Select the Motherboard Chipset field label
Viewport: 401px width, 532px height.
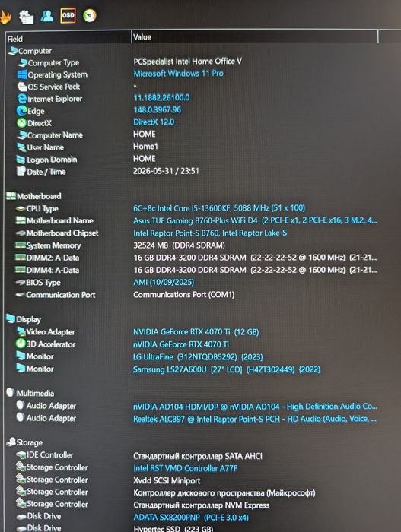coord(62,233)
